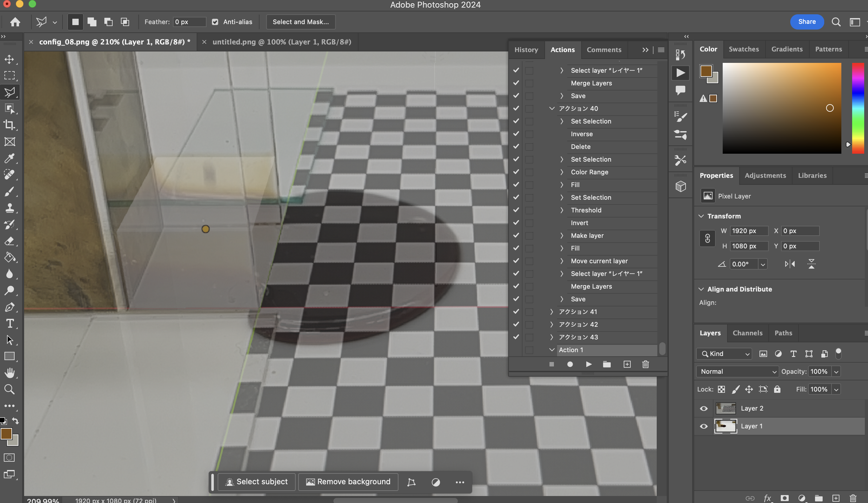Click create new set folder in Actions

pos(607,365)
